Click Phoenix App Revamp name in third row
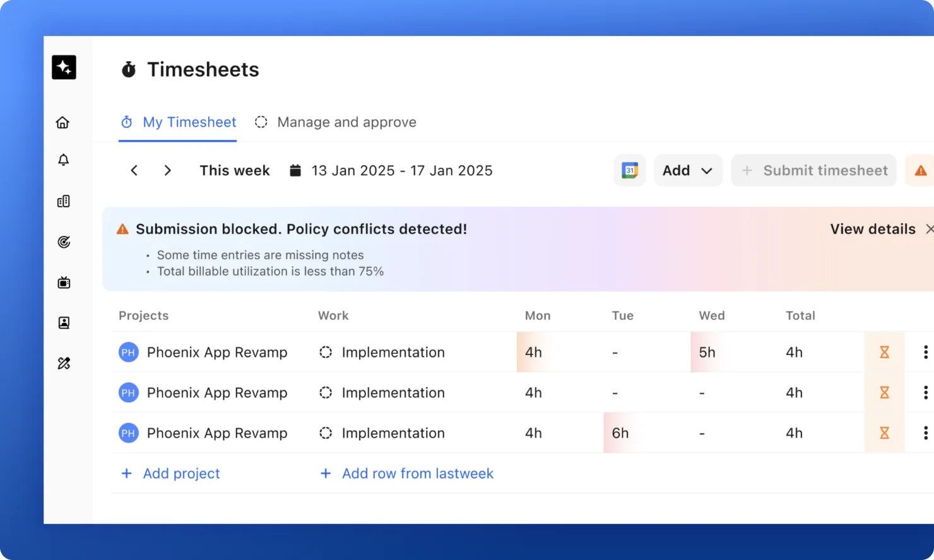Screen dimensions: 934x560 pos(217,433)
